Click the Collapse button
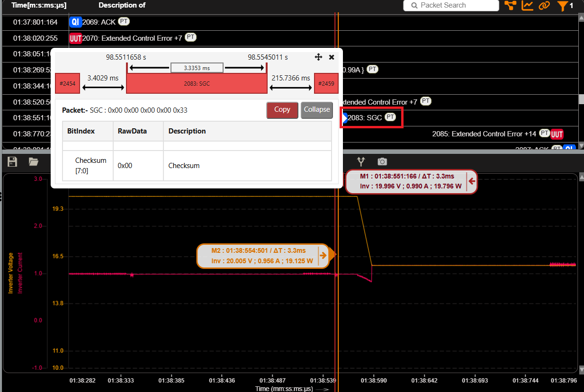The height and width of the screenshot is (392, 584). pos(317,110)
